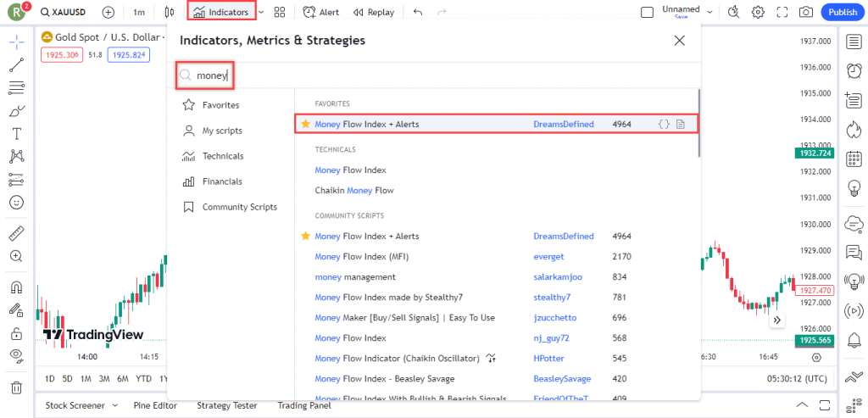Click the quick search icon

tap(734, 12)
